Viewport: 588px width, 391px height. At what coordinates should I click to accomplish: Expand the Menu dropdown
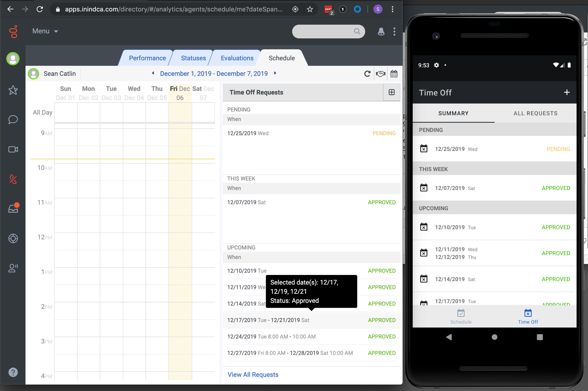pyautogui.click(x=45, y=31)
